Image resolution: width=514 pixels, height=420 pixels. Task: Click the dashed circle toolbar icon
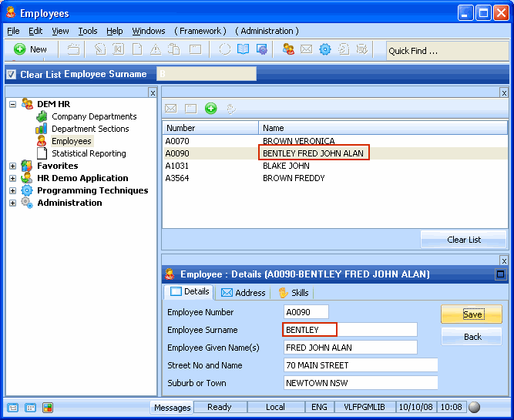pos(225,49)
